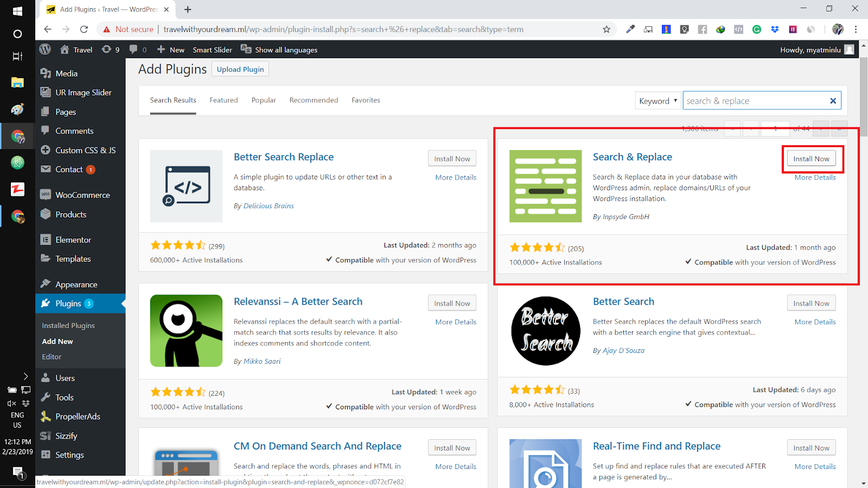Open a new browser tab
Viewport: 868px width, 488px height.
click(188, 9)
